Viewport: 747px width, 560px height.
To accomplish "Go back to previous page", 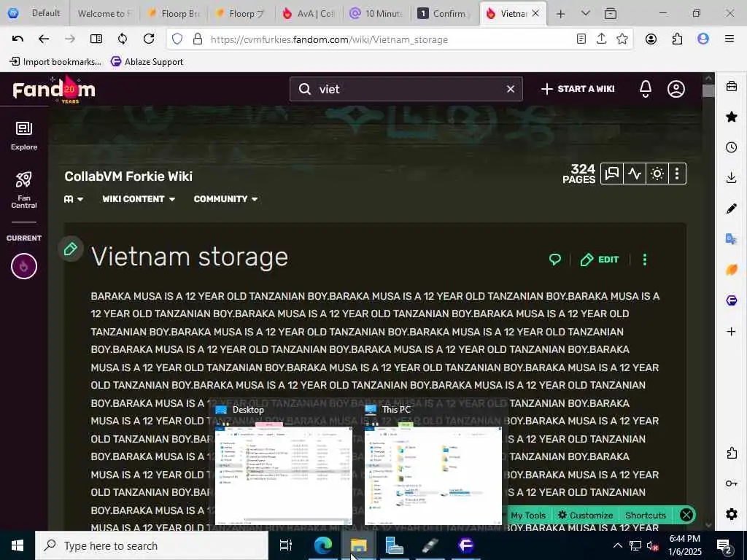I will coord(44,39).
